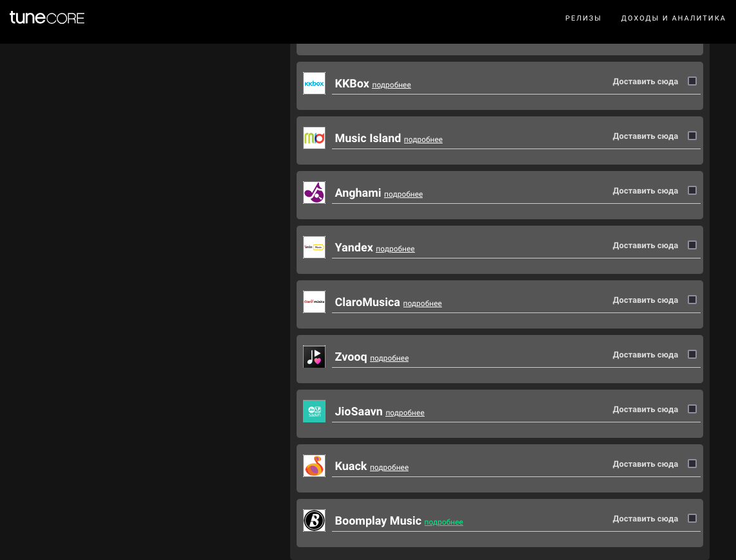The height and width of the screenshot is (560, 736).
Task: Click the Yandex Music logo
Action: (314, 247)
